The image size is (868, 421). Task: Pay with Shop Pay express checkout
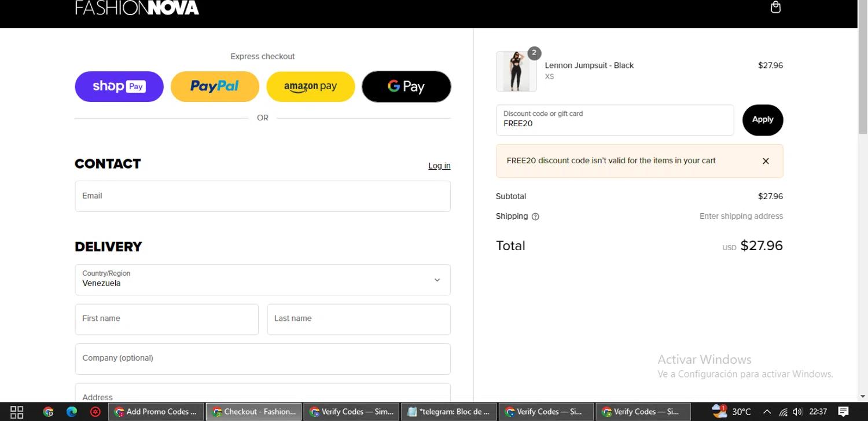(119, 86)
